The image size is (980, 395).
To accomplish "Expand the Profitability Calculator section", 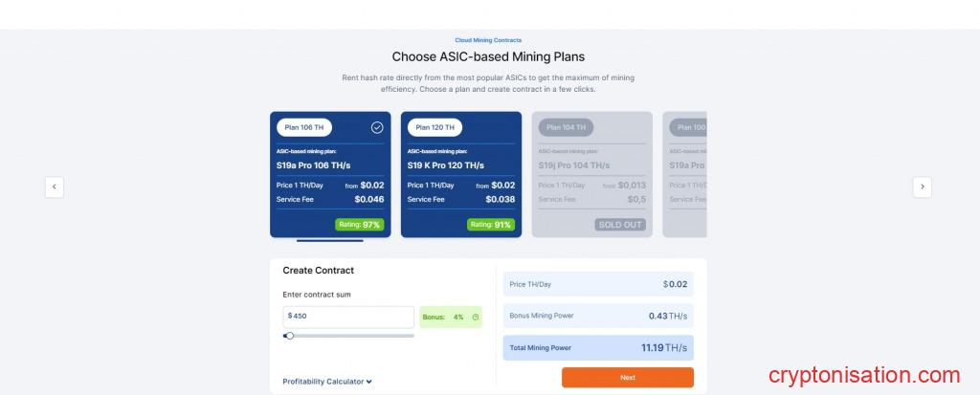I will pyautogui.click(x=323, y=382).
